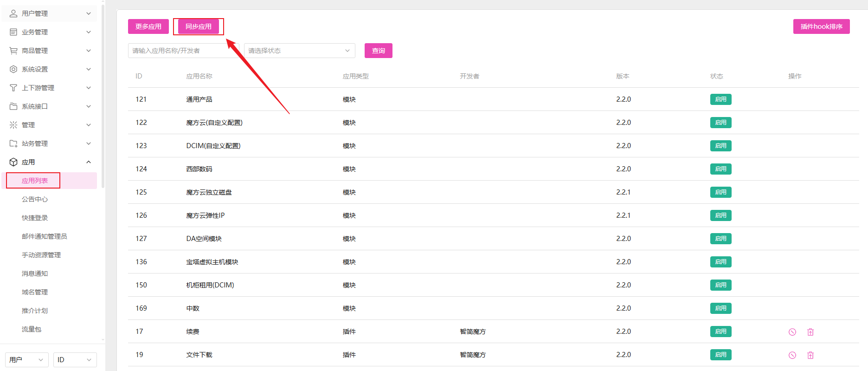Toggle the 启用 status for 西部数码
868x371 pixels.
[x=720, y=169]
